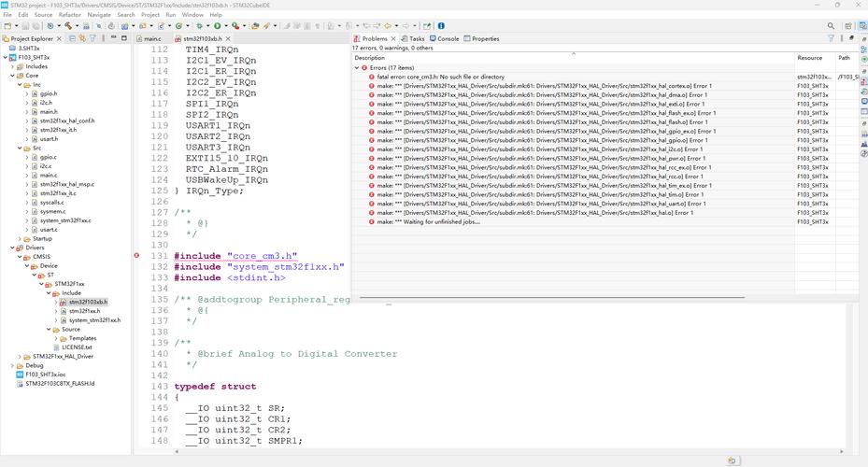Click the editor horizontal scrollbar at bottom
This screenshot has height=467, width=868.
(x=508, y=451)
